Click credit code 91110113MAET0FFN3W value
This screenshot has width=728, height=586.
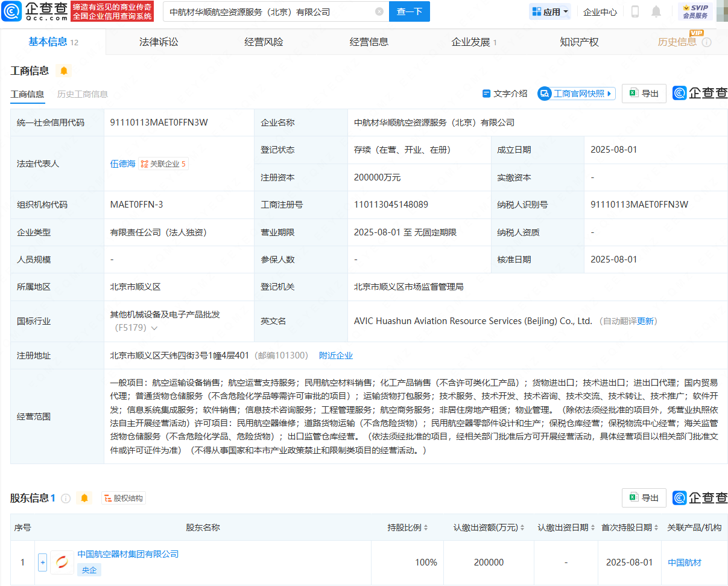click(x=159, y=123)
